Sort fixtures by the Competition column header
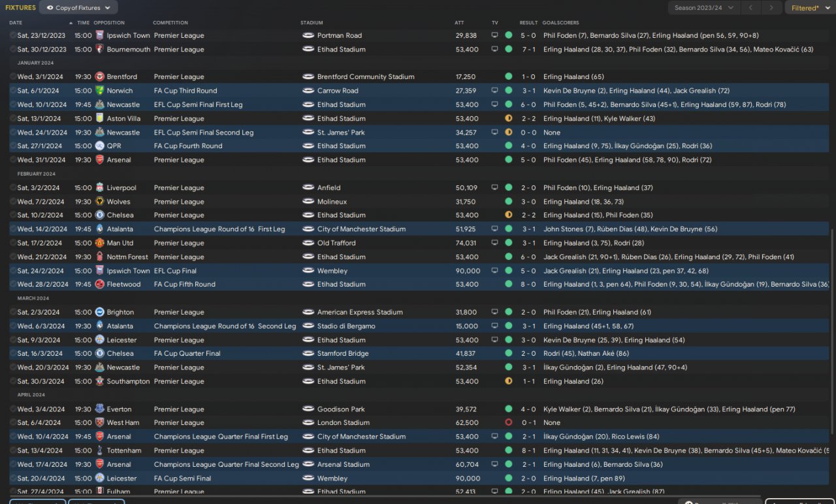The height and width of the screenshot is (504, 836). pyautogui.click(x=170, y=23)
